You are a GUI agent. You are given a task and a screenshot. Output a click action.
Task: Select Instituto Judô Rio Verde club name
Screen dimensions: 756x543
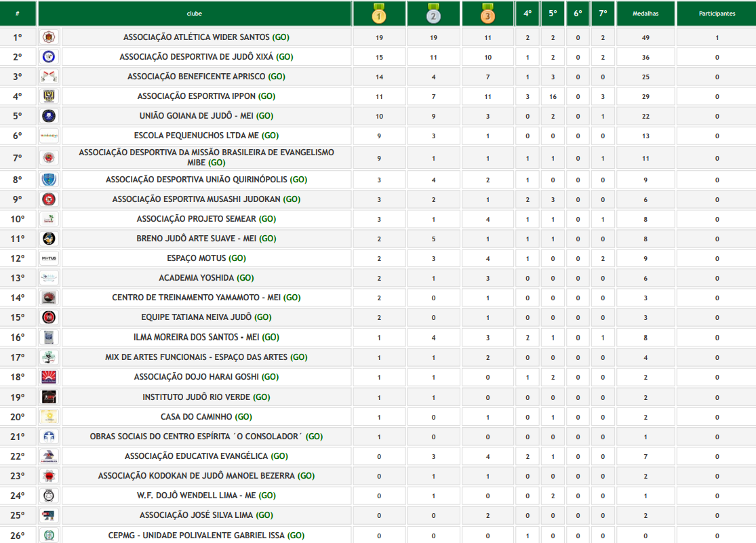click(197, 397)
